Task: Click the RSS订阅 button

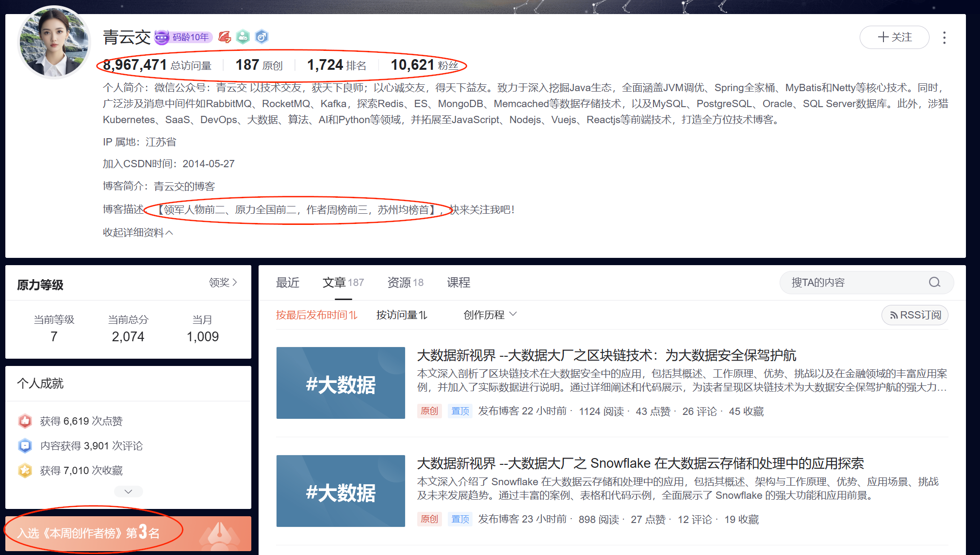Action: 915,315
